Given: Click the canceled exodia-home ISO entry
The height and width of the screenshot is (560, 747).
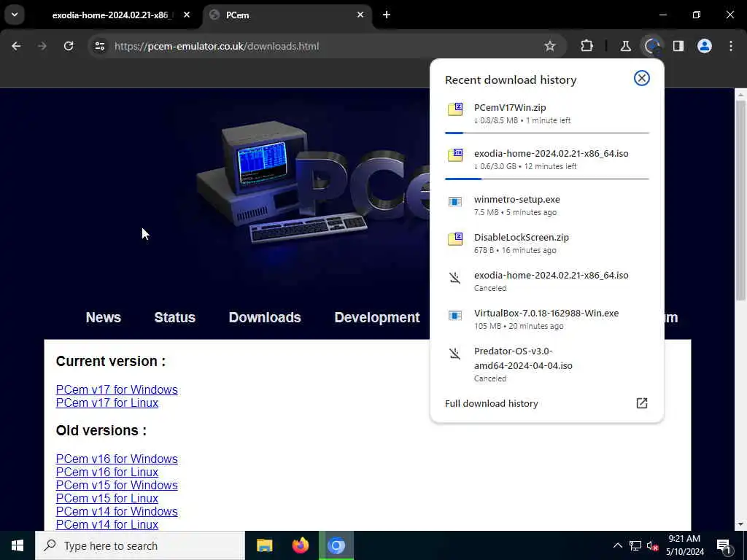Looking at the screenshot, I should click(x=547, y=281).
